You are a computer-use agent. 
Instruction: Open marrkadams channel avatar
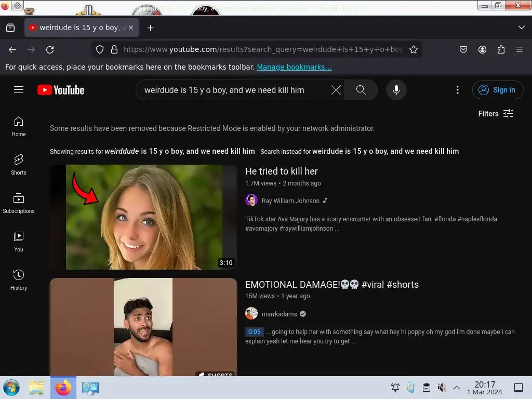(251, 313)
